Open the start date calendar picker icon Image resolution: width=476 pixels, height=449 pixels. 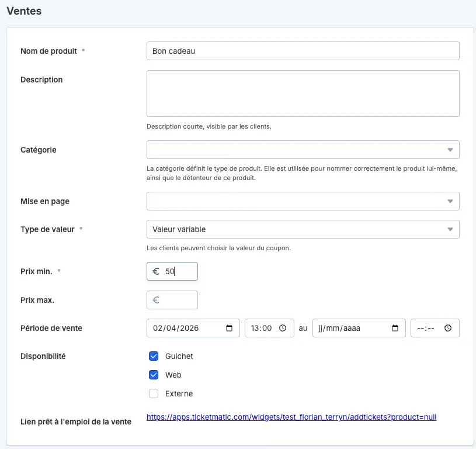(x=229, y=328)
